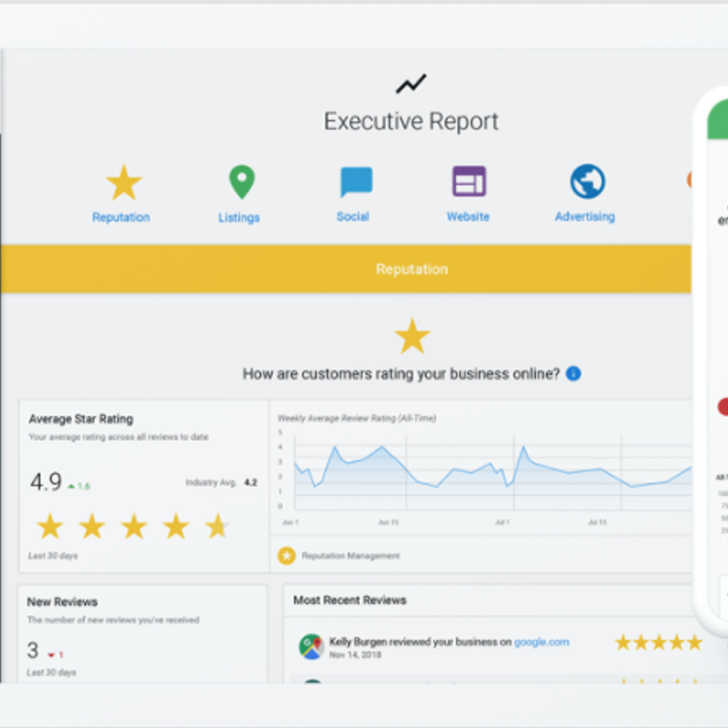
Task: Select the Listings map pin icon
Action: click(x=242, y=181)
